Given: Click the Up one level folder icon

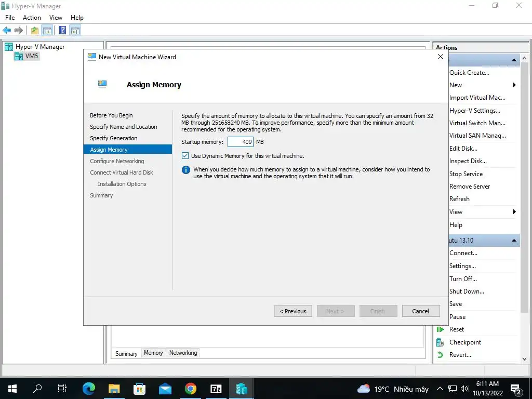Looking at the screenshot, I should coord(35,31).
